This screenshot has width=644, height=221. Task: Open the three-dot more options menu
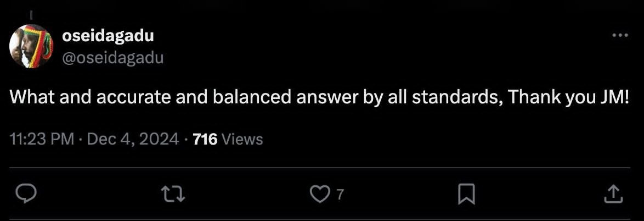click(620, 36)
